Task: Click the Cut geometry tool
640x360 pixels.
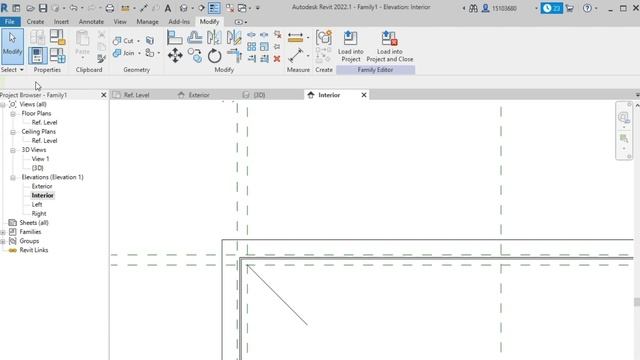Action: (124, 40)
